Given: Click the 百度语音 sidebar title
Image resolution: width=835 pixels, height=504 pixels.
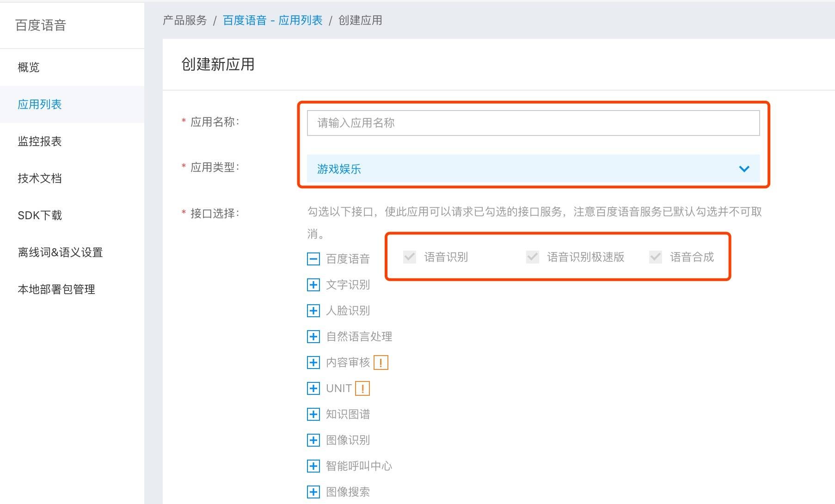Looking at the screenshot, I should tap(41, 25).
